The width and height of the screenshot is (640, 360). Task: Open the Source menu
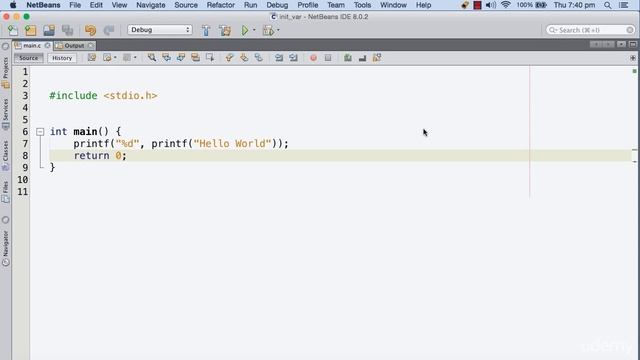coord(186,5)
